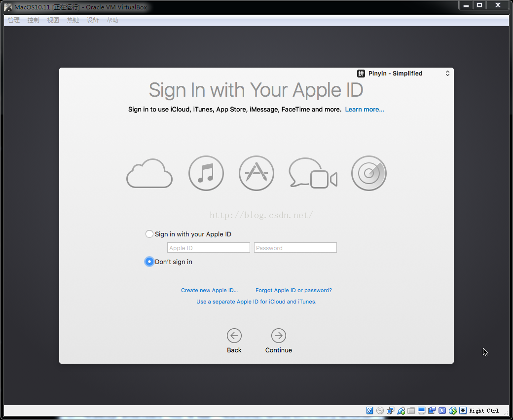Click the Back arrow circle icon
The height and width of the screenshot is (420, 513).
click(234, 336)
